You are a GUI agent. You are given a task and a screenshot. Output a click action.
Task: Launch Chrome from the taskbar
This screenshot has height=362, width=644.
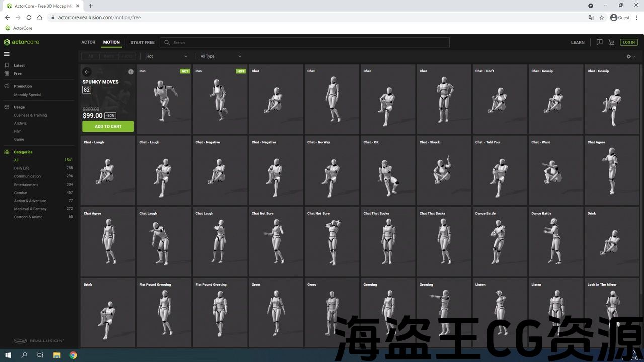[x=73, y=355]
